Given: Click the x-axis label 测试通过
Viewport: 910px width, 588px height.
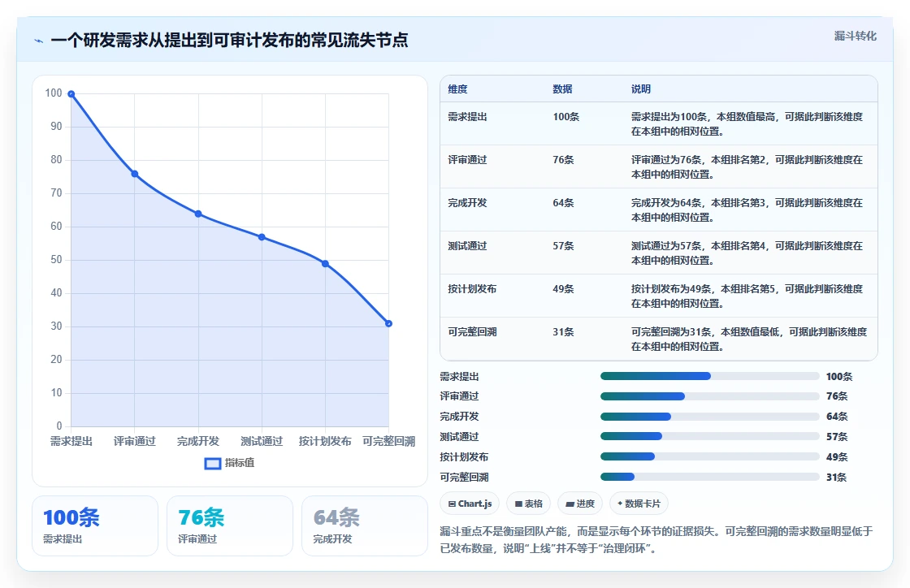Looking at the screenshot, I should [262, 441].
